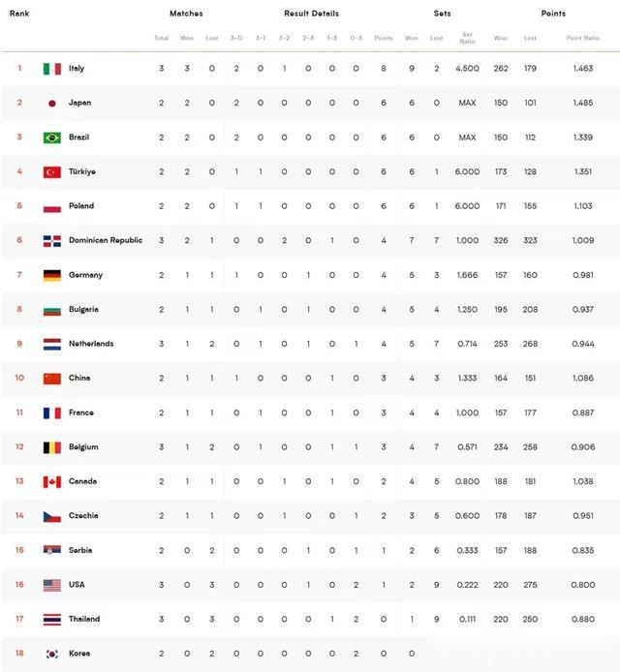620x672 pixels.
Task: Click the Czechia flag icon
Action: point(52,516)
